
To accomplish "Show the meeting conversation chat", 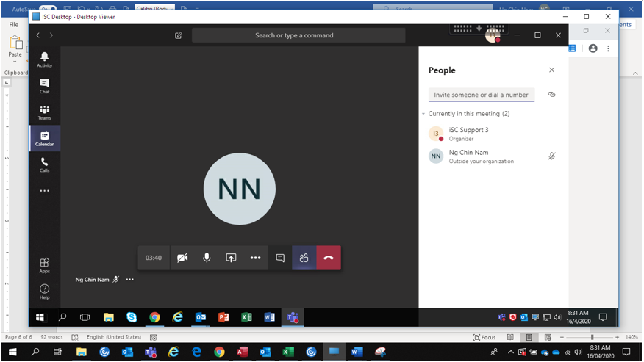I will [x=280, y=258].
